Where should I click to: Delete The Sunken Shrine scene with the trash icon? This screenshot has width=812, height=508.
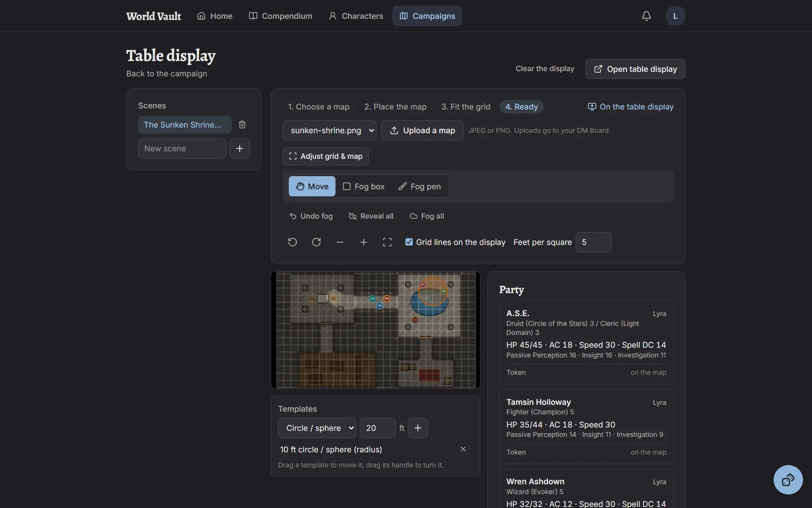[x=242, y=125]
